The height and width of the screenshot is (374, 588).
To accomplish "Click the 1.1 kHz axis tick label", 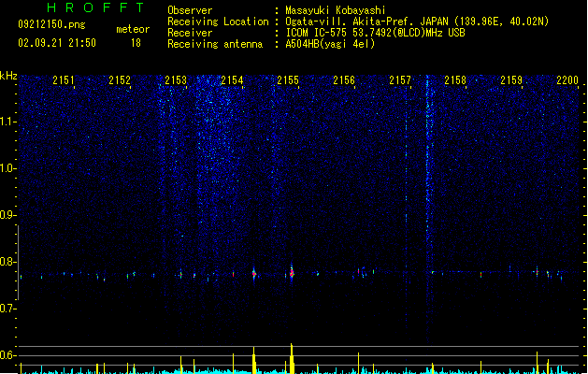I will coord(8,122).
